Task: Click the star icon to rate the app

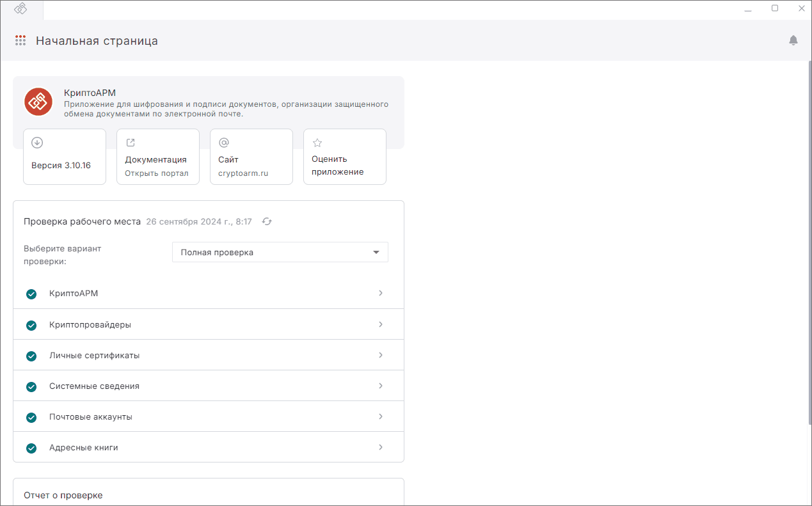Action: point(317,143)
